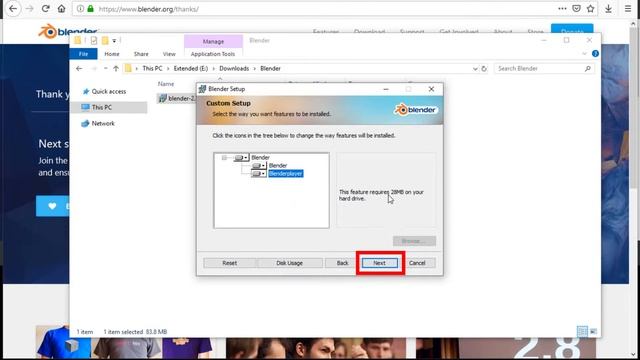Click Explorer up-one-level arrow
This screenshot has height=360, width=640.
pos(116,69)
